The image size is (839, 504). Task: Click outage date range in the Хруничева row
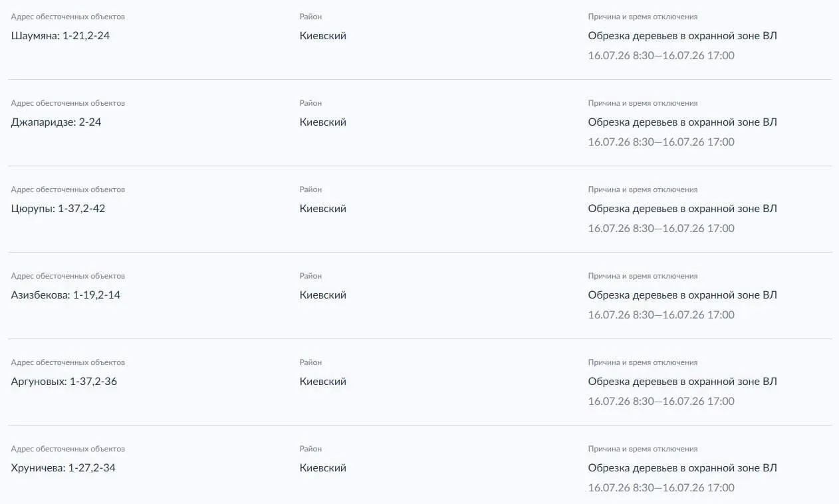pyautogui.click(x=661, y=488)
